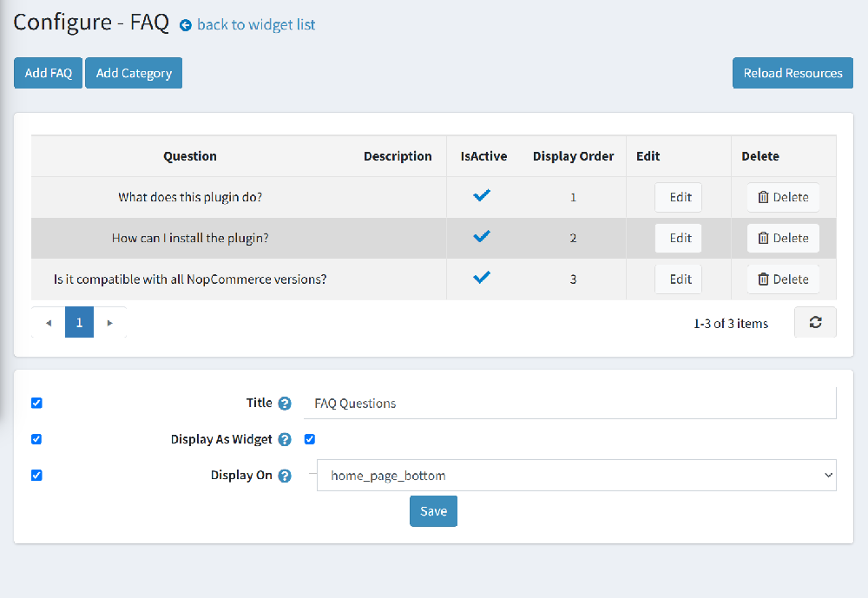Select page 1 in the pagination bar
The width and height of the screenshot is (868, 598).
(79, 322)
